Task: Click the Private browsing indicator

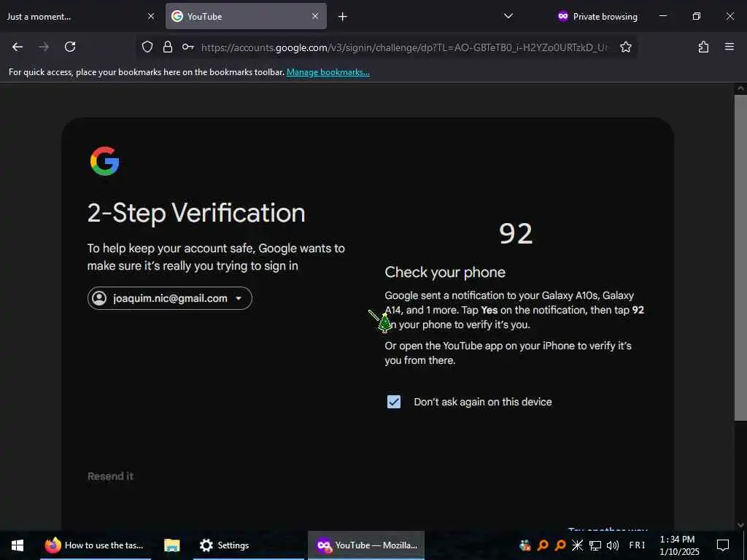Action: click(x=597, y=17)
